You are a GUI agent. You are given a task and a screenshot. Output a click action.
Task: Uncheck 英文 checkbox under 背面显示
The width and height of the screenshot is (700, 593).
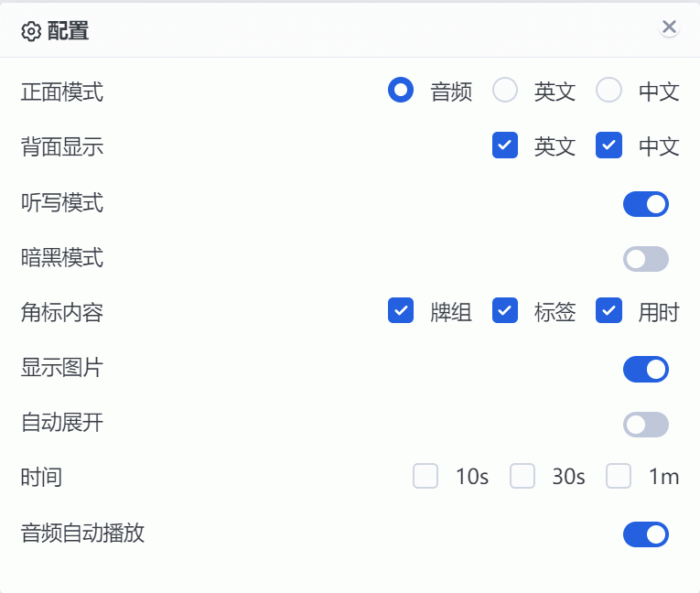pos(505,146)
